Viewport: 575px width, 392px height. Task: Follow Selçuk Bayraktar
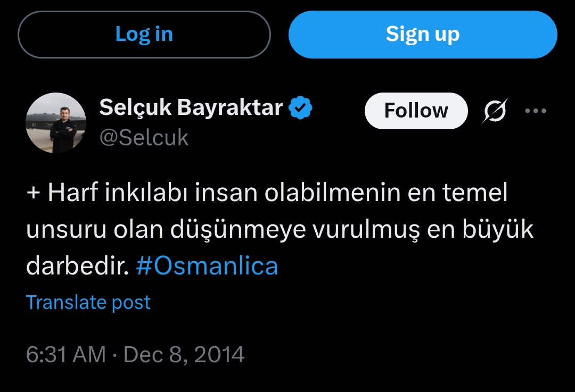pyautogui.click(x=416, y=111)
